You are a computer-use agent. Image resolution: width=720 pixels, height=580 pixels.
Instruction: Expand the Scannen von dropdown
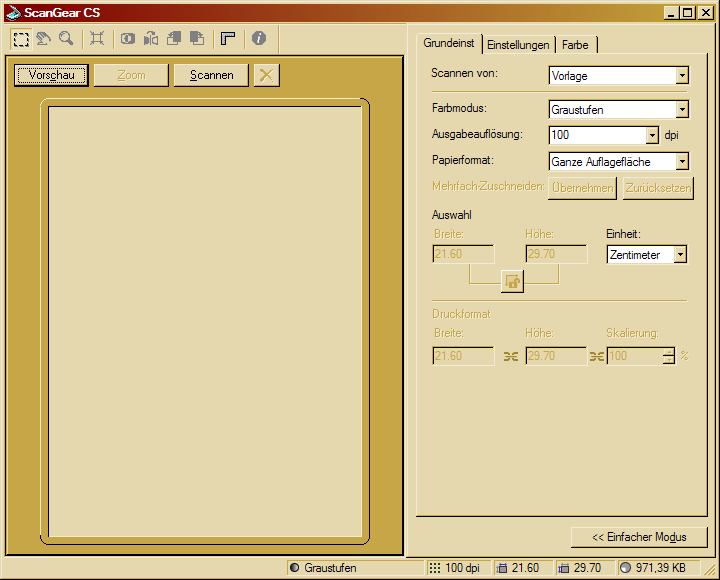point(682,76)
